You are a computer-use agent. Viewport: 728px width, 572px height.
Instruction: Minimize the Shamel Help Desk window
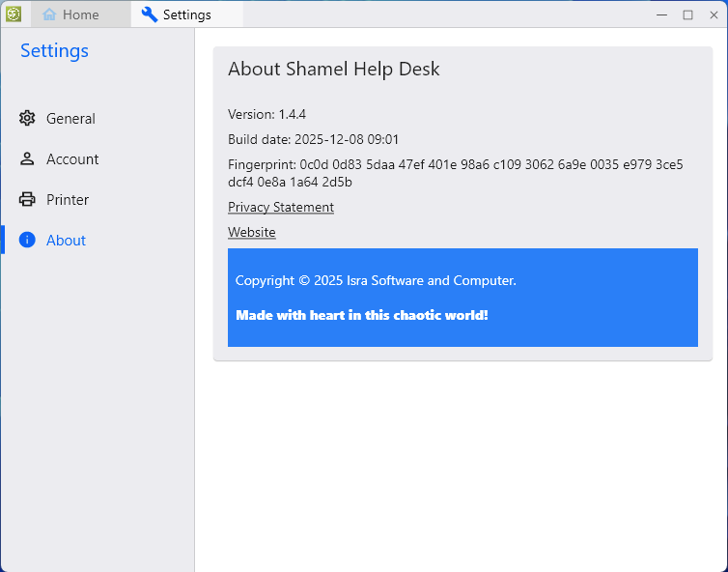pyautogui.click(x=662, y=14)
